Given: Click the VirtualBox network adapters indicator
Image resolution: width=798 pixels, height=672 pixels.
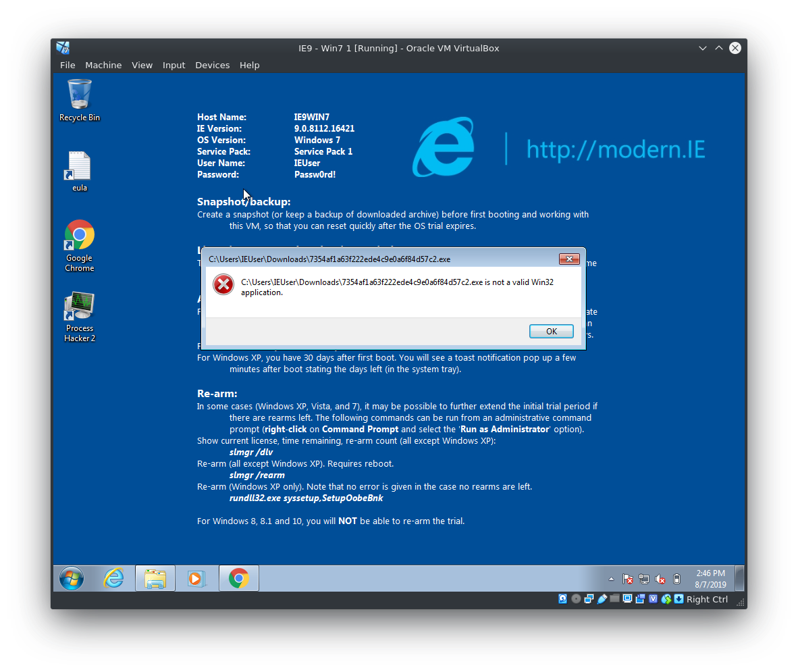Looking at the screenshot, I should click(x=589, y=599).
